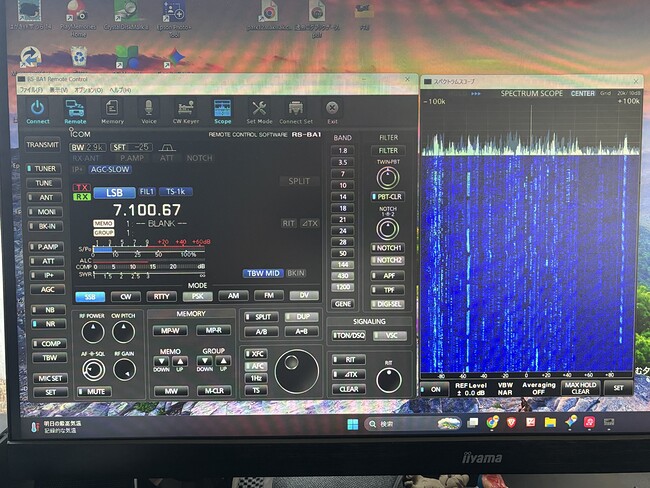Click the FILTER button

(388, 151)
